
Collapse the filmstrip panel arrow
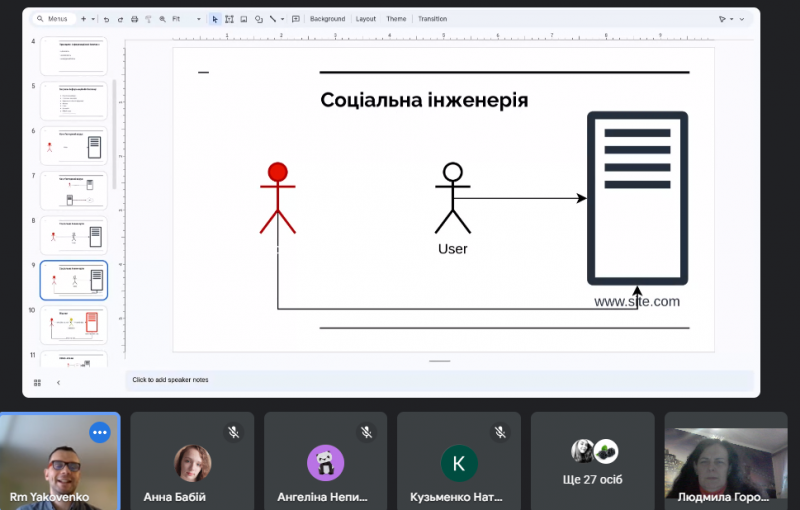58,382
